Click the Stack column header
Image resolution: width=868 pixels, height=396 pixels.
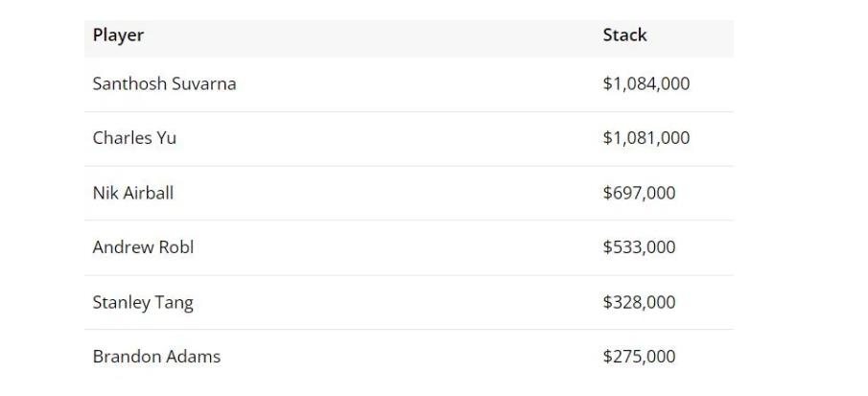(624, 35)
